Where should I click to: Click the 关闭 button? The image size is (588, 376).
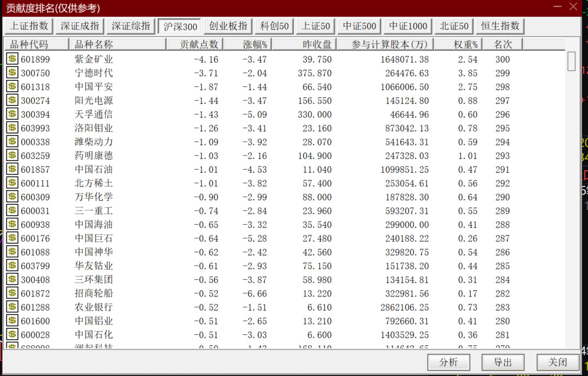[x=558, y=362]
